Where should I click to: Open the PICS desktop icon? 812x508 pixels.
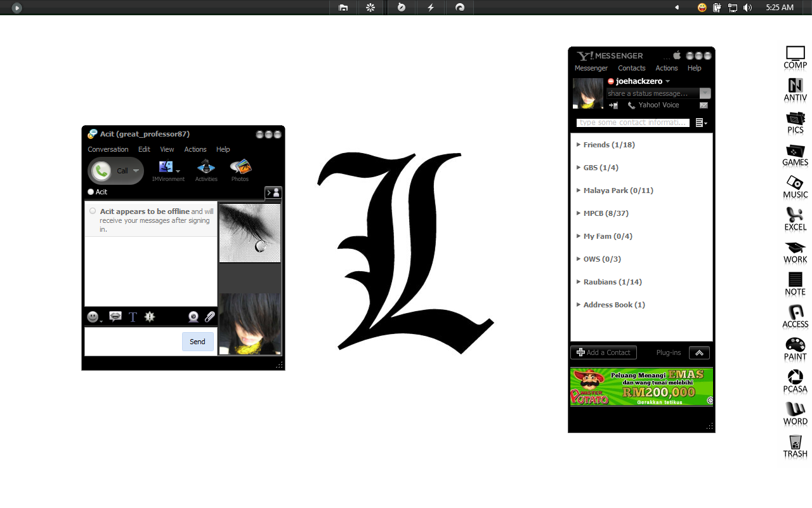[795, 122]
